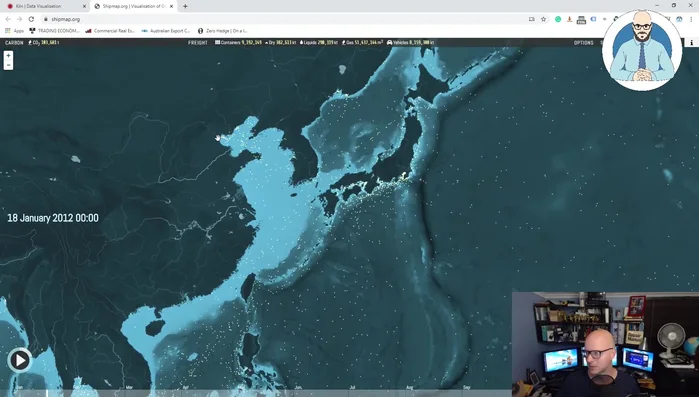Jump to Apr on the timeline
Image resolution: width=699 pixels, height=397 pixels.
click(x=185, y=387)
